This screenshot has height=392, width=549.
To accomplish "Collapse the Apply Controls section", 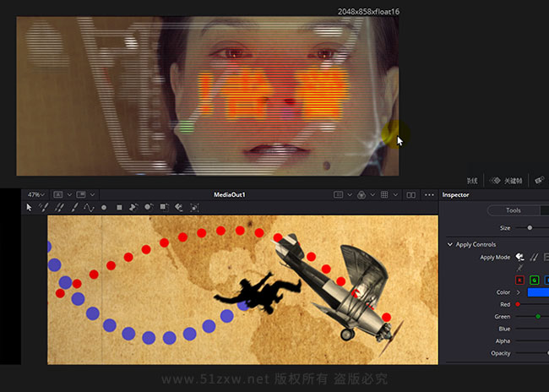I will [450, 244].
